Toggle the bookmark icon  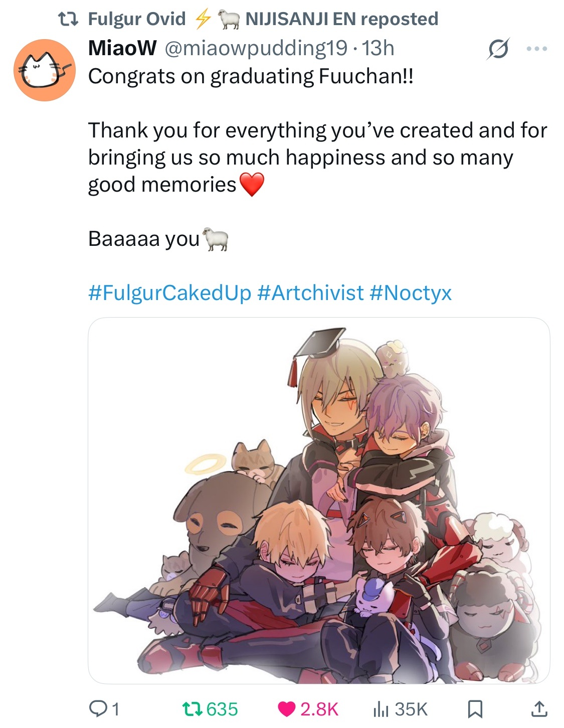pyautogui.click(x=475, y=709)
